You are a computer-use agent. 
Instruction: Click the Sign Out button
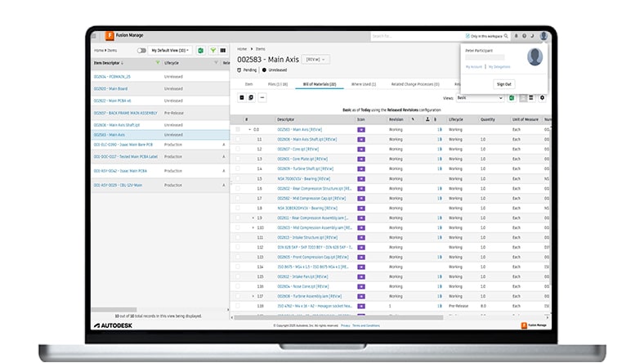503,83
